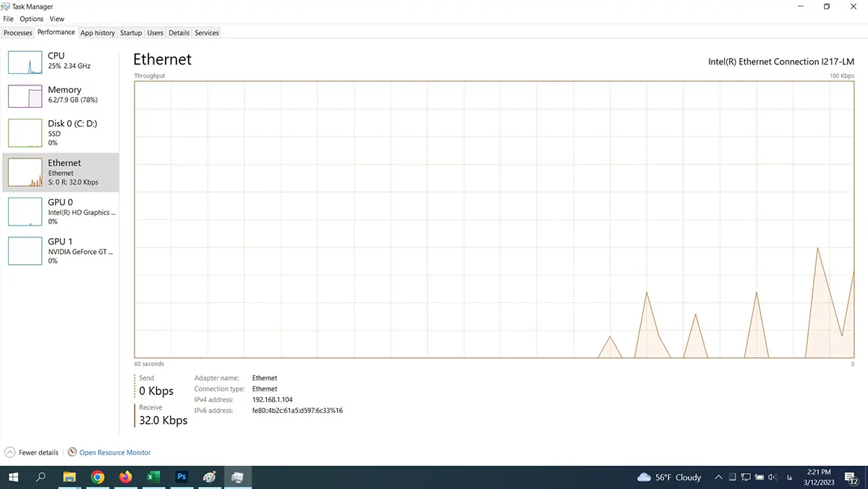The height and width of the screenshot is (489, 868).
Task: Collapse to Fewer details
Action: click(x=38, y=453)
